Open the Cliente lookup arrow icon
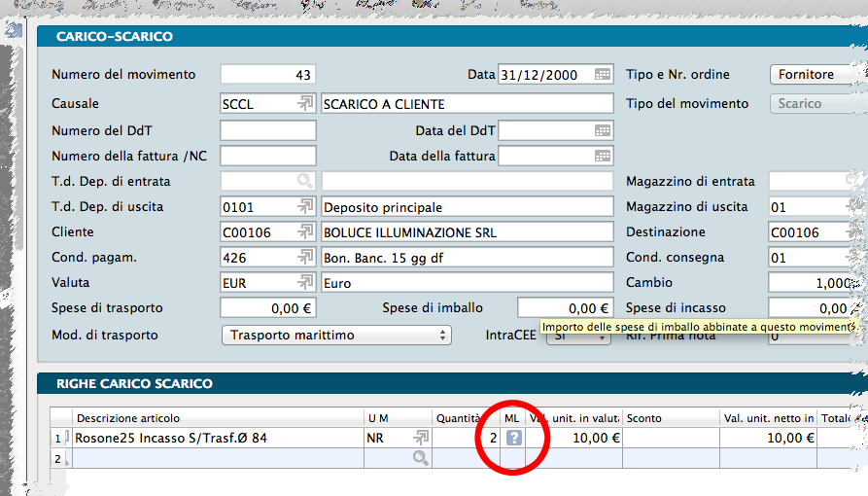 pos(305,232)
